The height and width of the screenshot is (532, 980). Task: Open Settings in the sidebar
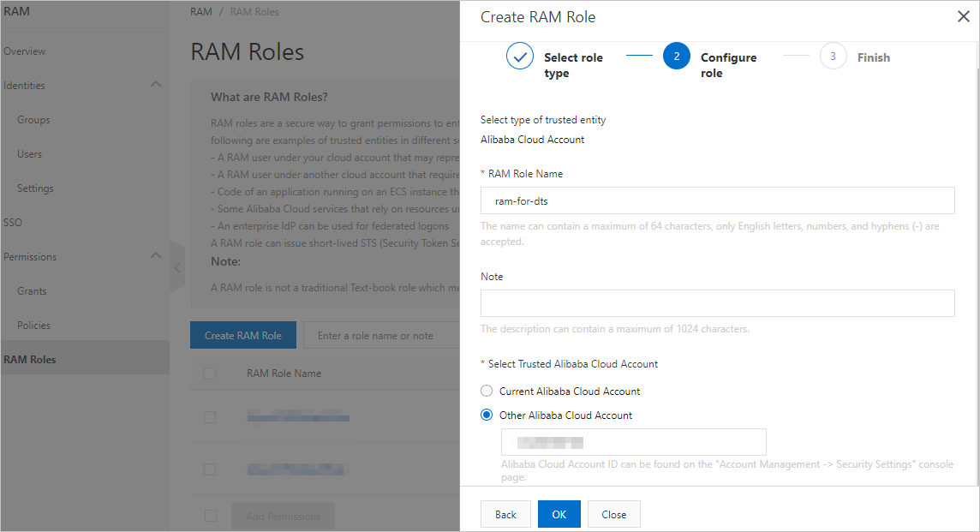coord(35,188)
